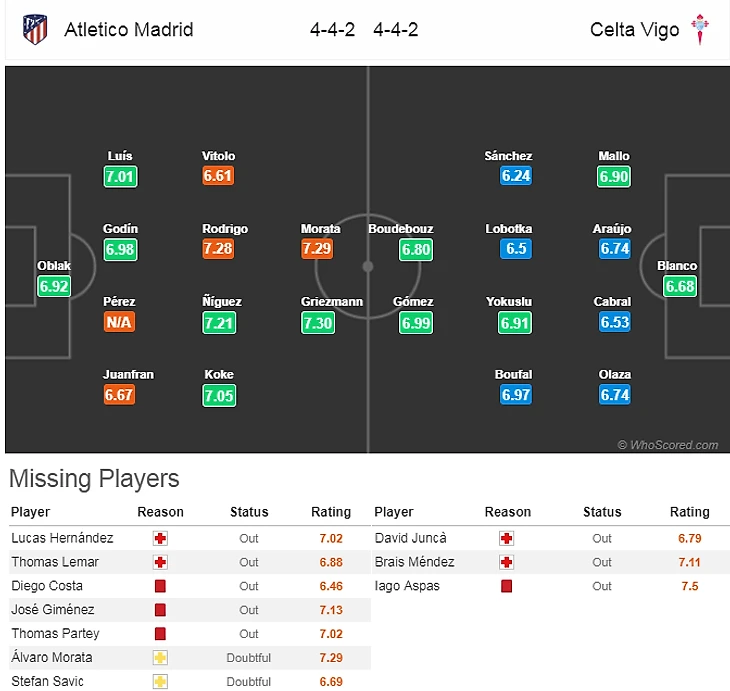Select Blanco's 6.68 goalkeeper rating badge
The width and height of the screenshot is (730, 691).
(x=677, y=286)
